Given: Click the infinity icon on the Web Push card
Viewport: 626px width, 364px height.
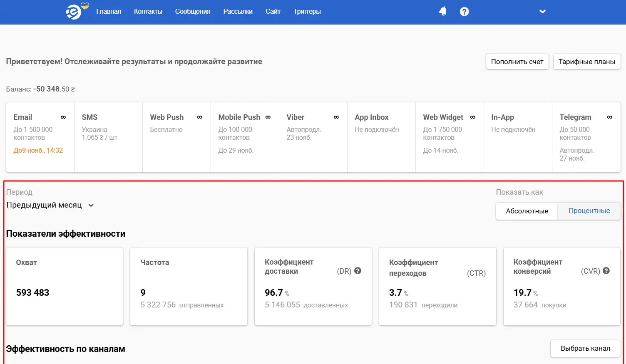Looking at the screenshot, I should 200,117.
